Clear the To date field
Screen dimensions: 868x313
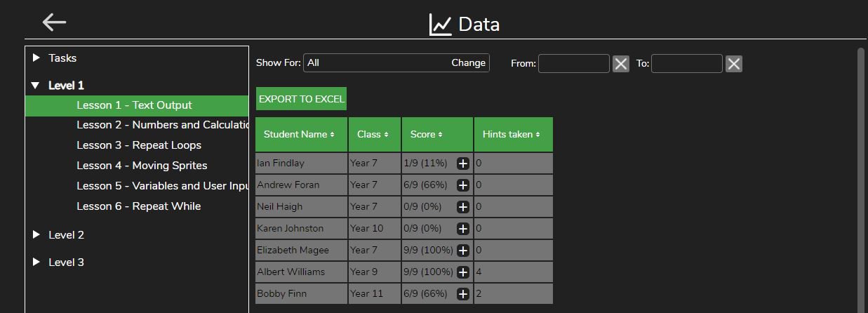(734, 64)
